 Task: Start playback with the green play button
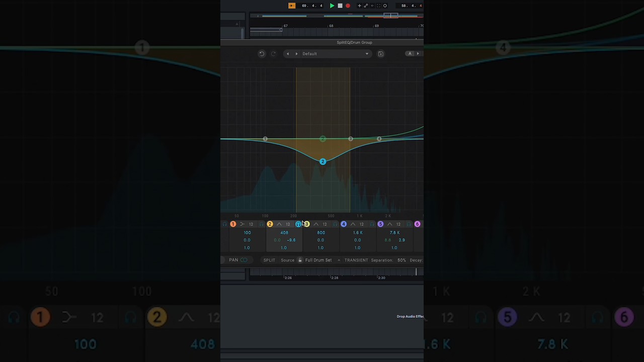pyautogui.click(x=332, y=6)
